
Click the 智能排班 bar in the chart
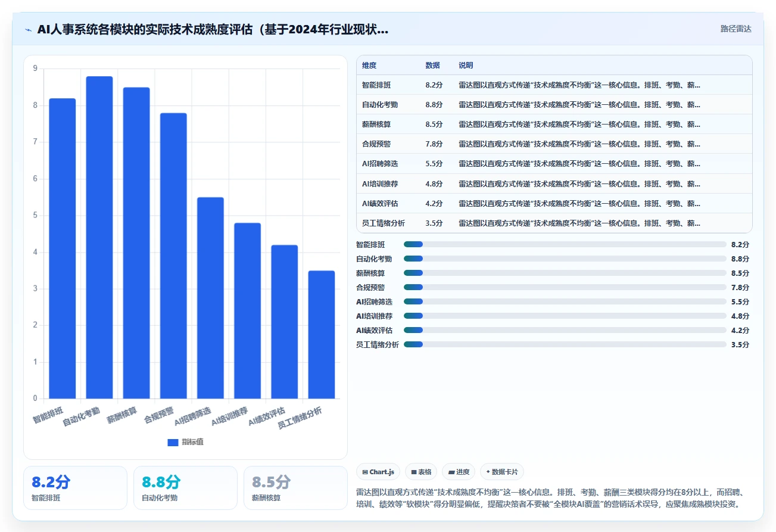point(63,248)
